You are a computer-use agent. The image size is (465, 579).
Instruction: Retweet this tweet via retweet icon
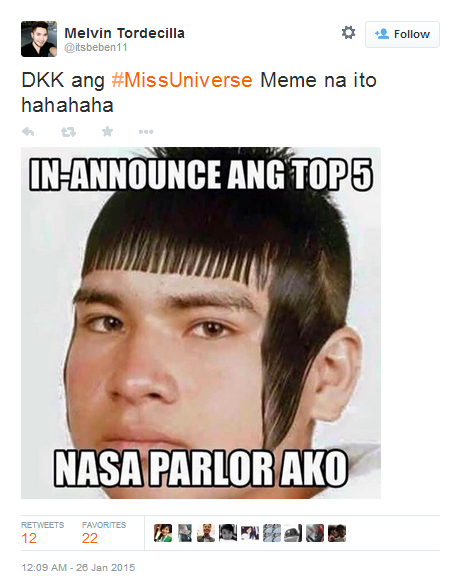pyautogui.click(x=68, y=131)
